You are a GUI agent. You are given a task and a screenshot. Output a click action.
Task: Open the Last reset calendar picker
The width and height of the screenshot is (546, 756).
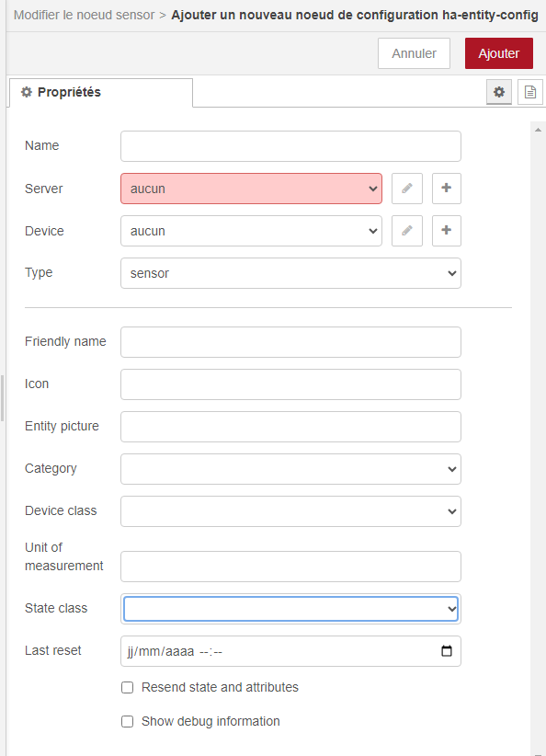447,651
